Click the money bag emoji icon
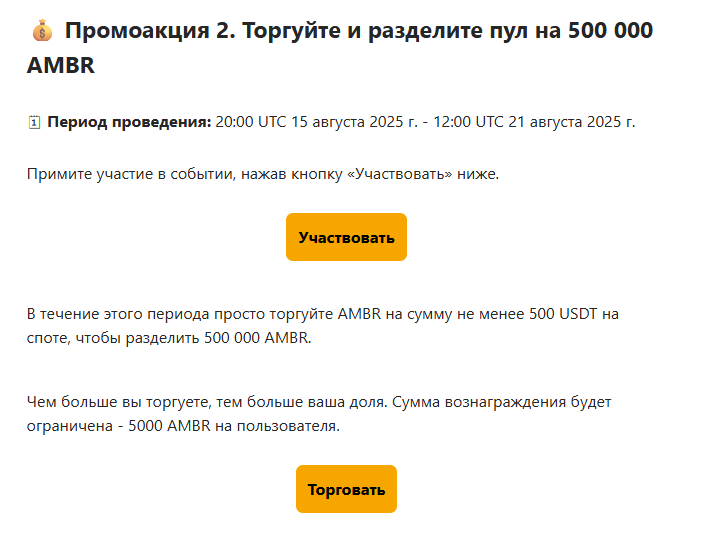Screen dimensions: 718x534 (41, 31)
